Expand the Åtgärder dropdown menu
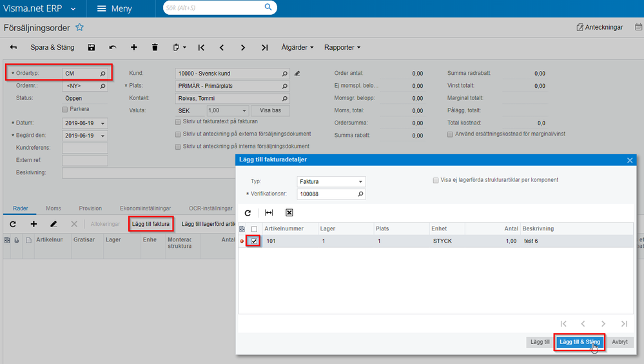This screenshot has width=644, height=364. [x=297, y=47]
